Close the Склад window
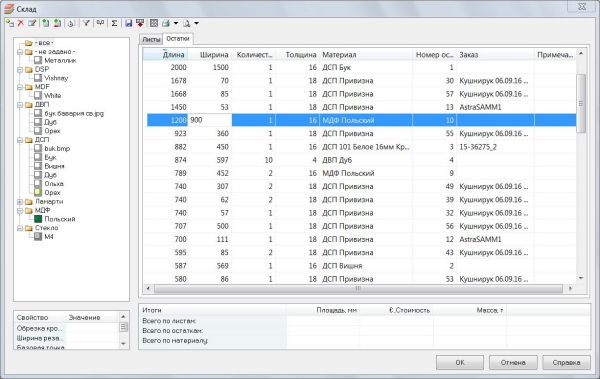The height and width of the screenshot is (379, 600). click(582, 7)
